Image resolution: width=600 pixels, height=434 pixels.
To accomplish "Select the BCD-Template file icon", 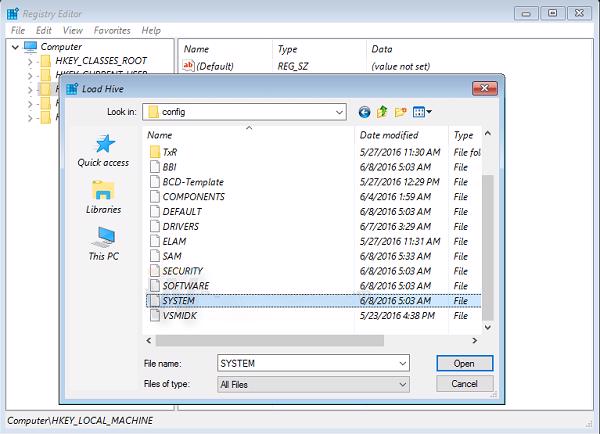I will click(x=155, y=182).
